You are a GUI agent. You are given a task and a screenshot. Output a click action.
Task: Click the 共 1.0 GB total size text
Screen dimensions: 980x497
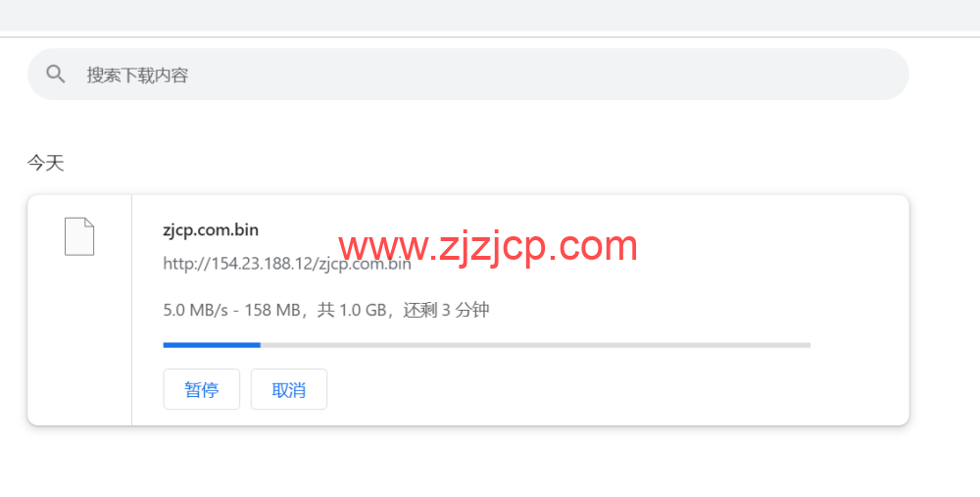(x=352, y=310)
